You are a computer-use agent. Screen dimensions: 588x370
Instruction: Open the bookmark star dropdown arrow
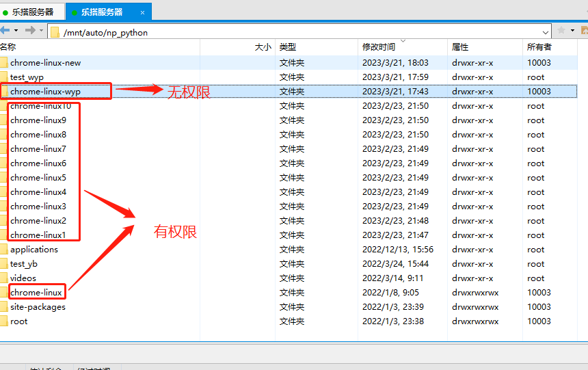coord(573,30)
